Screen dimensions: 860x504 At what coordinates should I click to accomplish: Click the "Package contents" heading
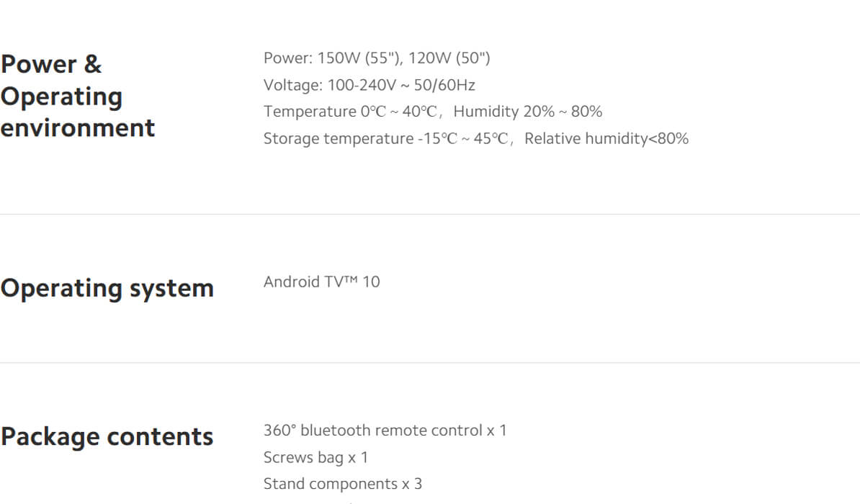click(107, 436)
